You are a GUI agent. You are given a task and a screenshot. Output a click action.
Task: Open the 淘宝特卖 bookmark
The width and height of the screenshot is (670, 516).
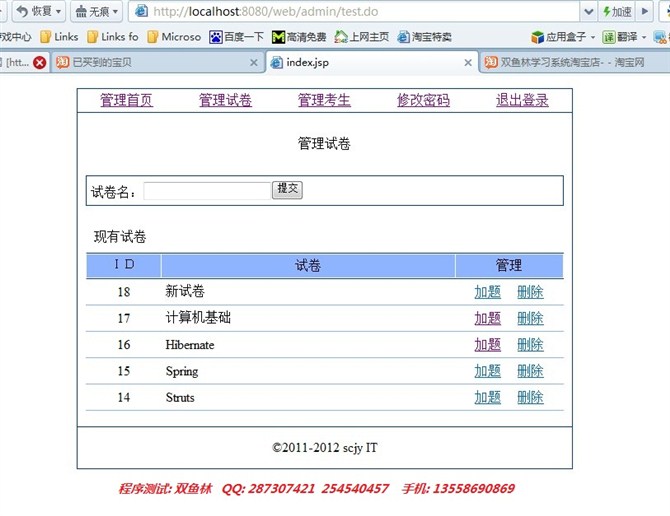424,37
